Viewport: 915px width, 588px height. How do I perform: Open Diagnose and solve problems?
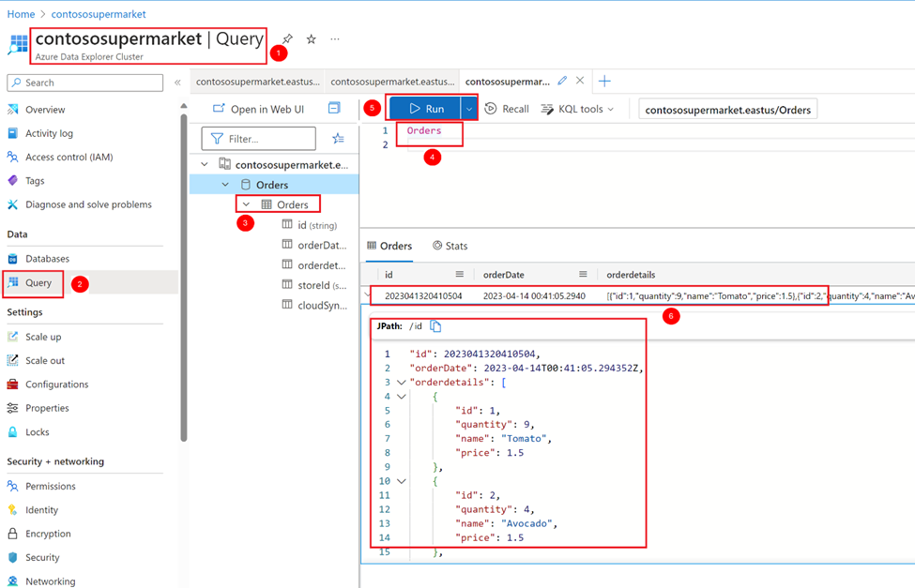pyautogui.click(x=88, y=204)
